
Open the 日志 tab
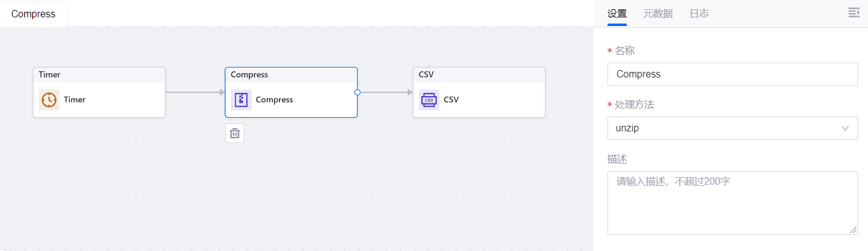(699, 14)
